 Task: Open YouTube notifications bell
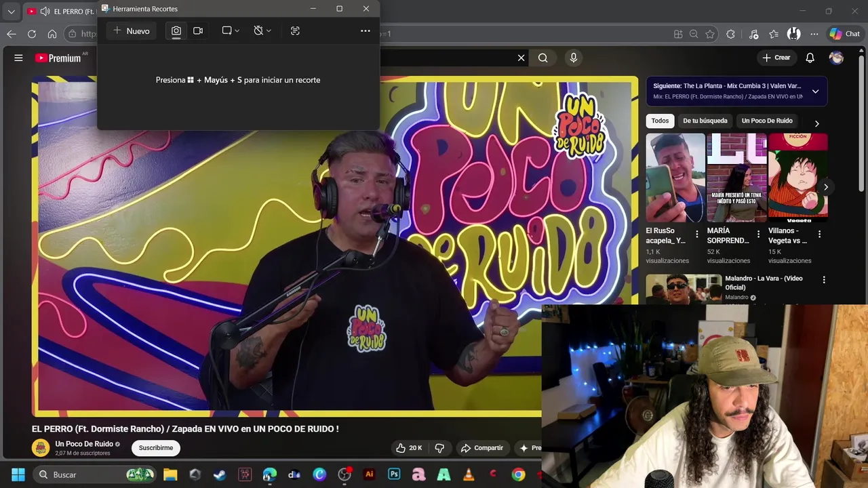[810, 58]
